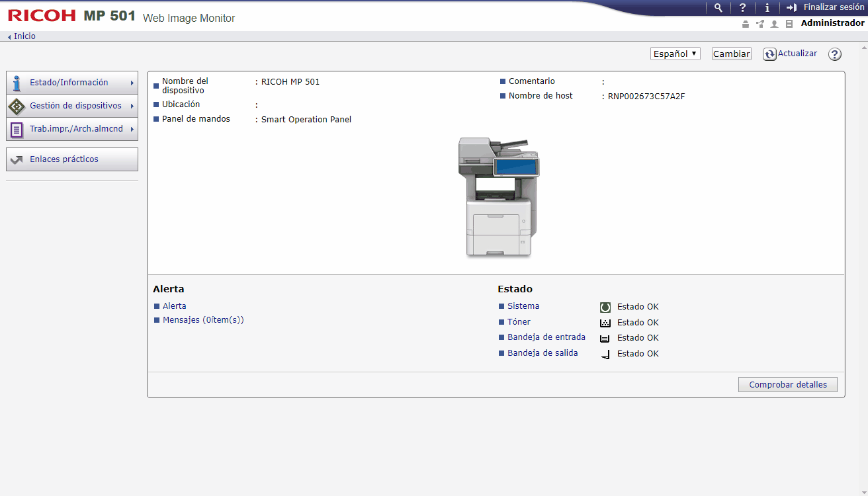Viewport: 868px width, 496px height.
Task: Click the Inicio breadcrumb at top left
Action: pyautogui.click(x=23, y=36)
